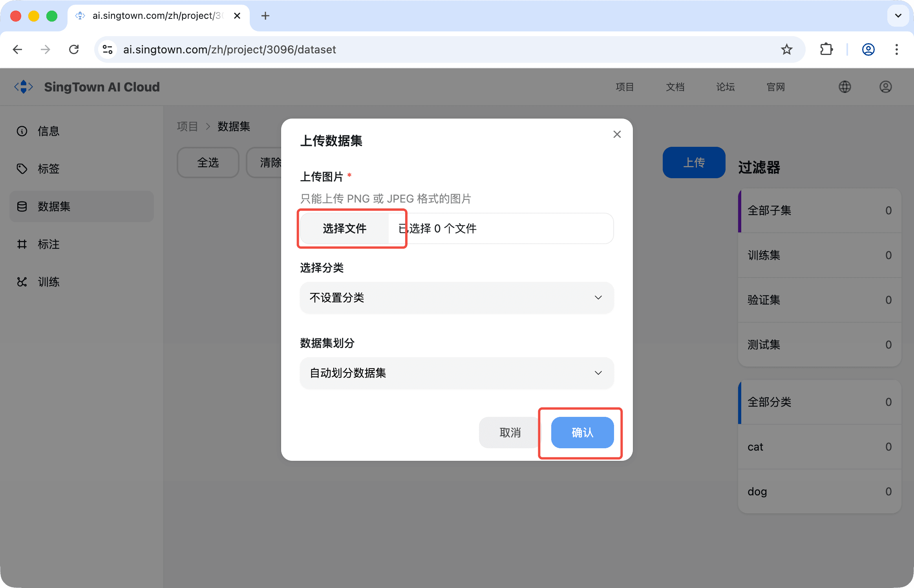Click the browser address bar URL
This screenshot has width=914, height=588.
tap(229, 49)
